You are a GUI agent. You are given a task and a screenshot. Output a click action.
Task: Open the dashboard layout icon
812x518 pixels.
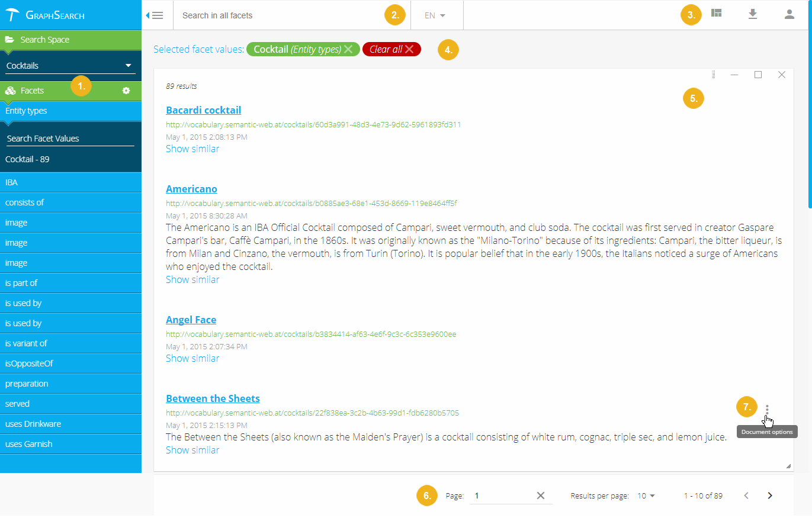(x=717, y=14)
